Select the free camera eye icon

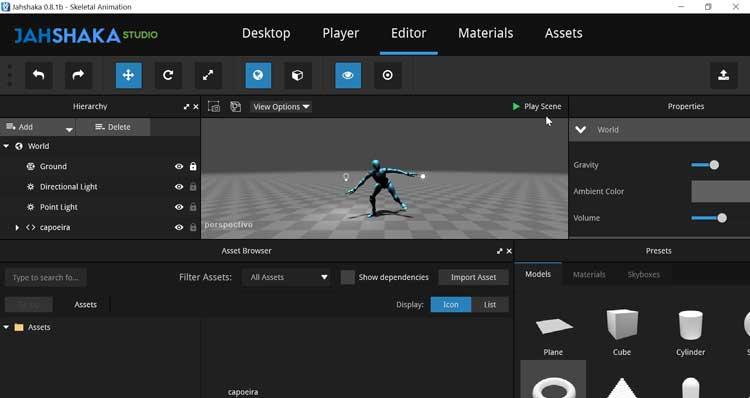pos(348,75)
